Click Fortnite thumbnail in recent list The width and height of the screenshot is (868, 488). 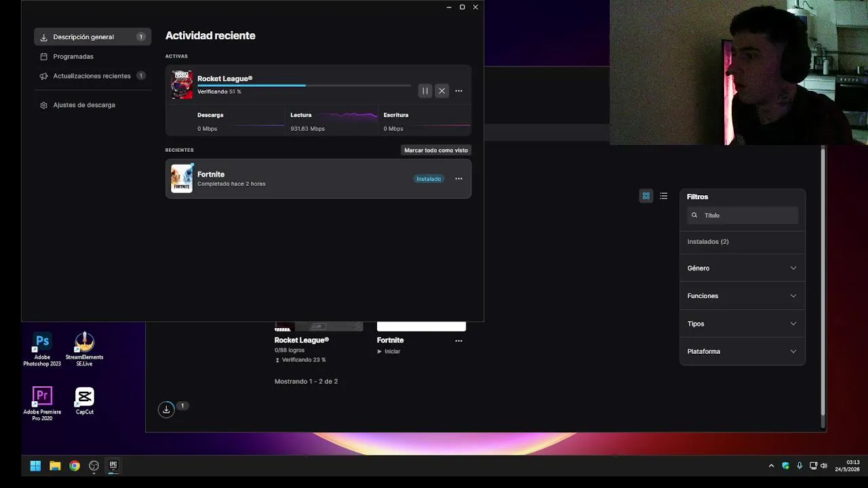[182, 179]
